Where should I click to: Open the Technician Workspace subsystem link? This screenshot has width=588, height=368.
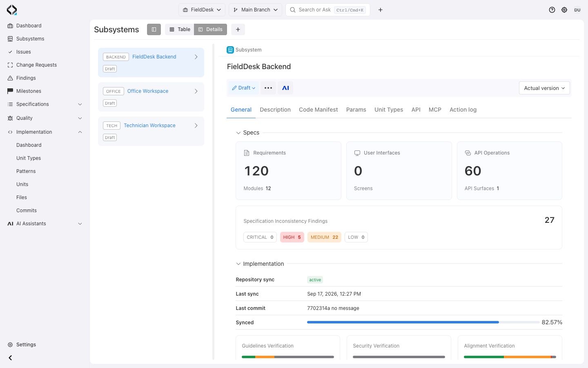point(149,126)
